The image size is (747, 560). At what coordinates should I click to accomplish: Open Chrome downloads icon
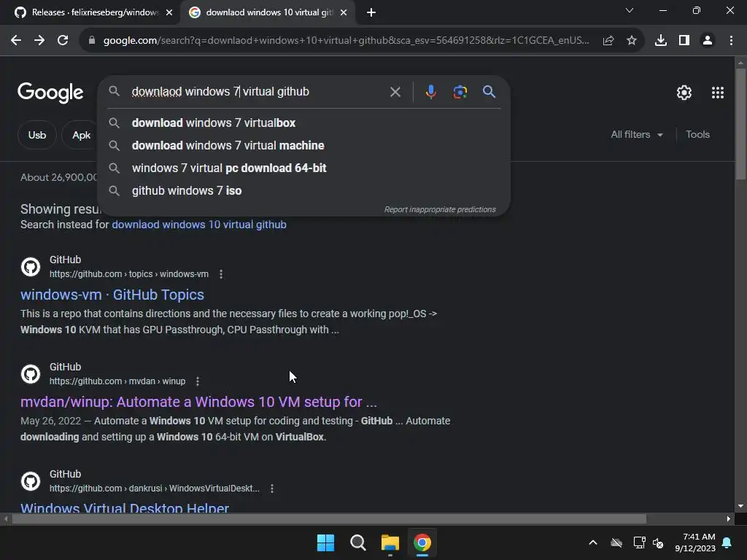[x=661, y=41]
